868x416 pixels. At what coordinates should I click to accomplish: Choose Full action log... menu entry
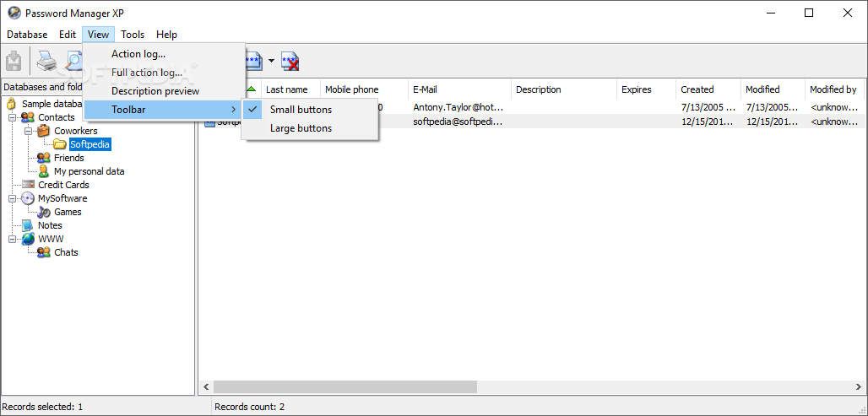164,73
